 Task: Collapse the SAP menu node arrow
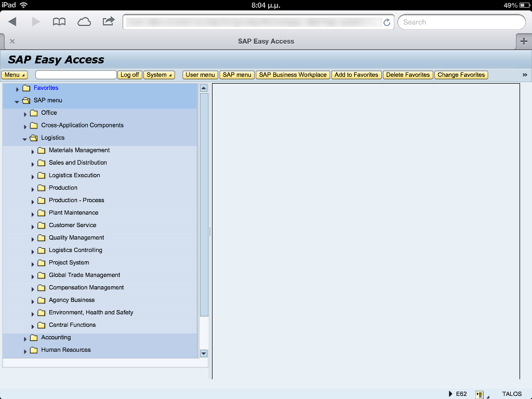tap(17, 101)
